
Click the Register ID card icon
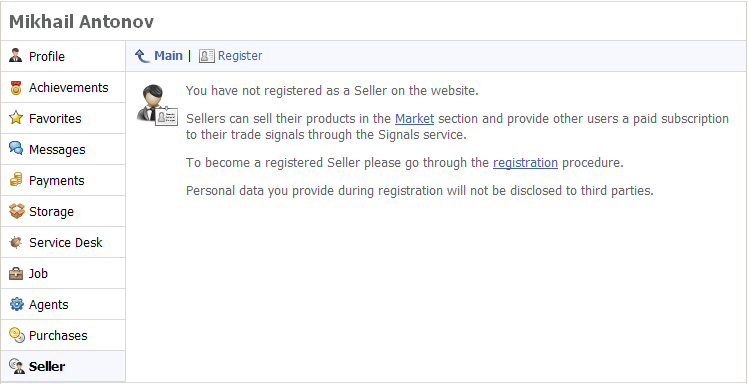coord(206,56)
